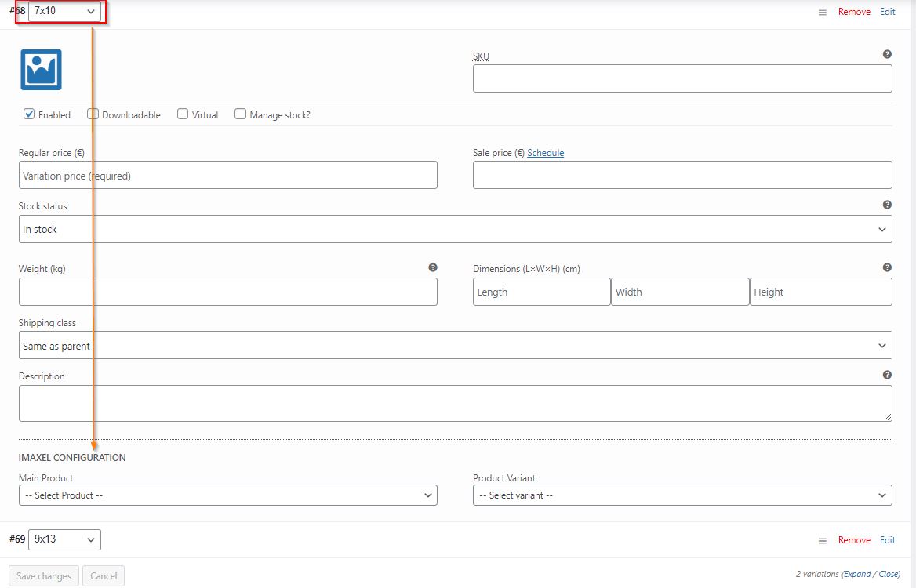
Task: Open the Main Product select dropdown
Action: [228, 495]
